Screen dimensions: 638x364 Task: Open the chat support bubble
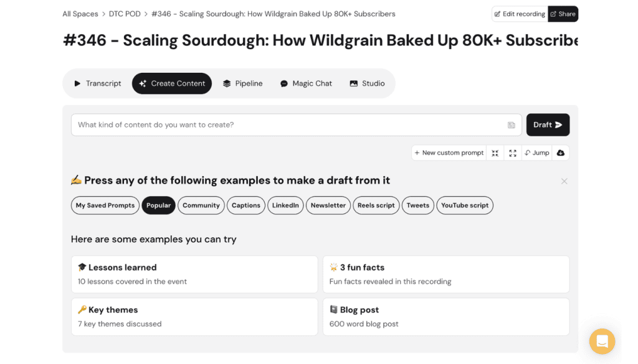(602, 341)
